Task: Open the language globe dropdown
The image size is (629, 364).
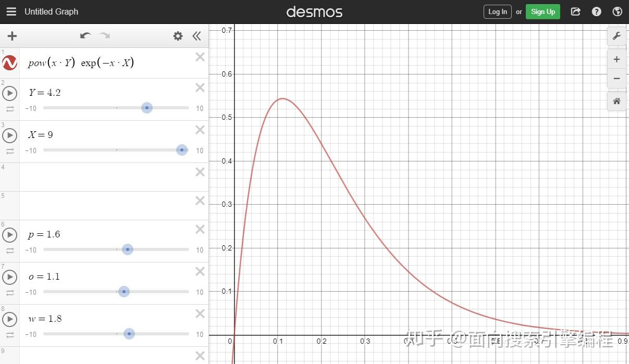Action: click(x=618, y=11)
